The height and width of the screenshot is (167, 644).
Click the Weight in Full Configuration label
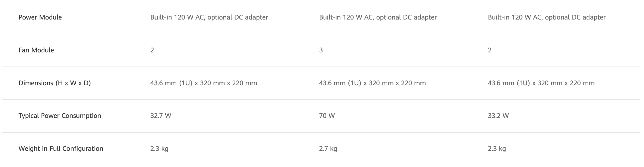[x=61, y=149]
